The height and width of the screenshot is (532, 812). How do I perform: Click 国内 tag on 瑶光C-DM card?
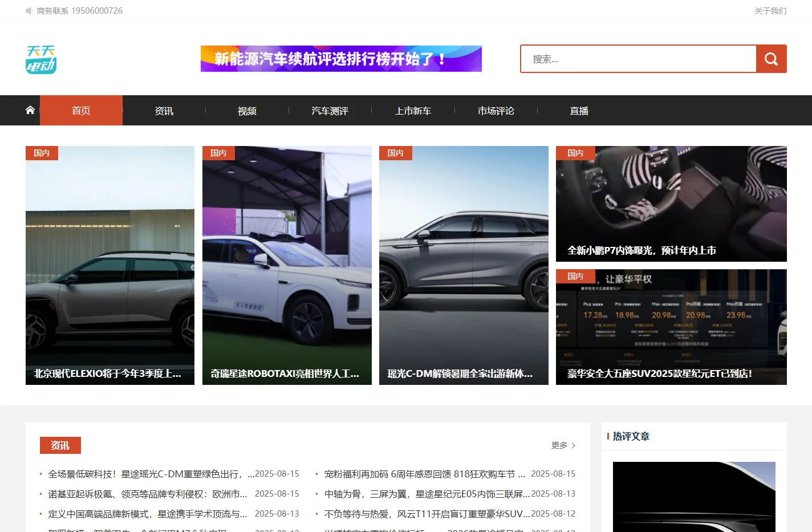[x=395, y=153]
